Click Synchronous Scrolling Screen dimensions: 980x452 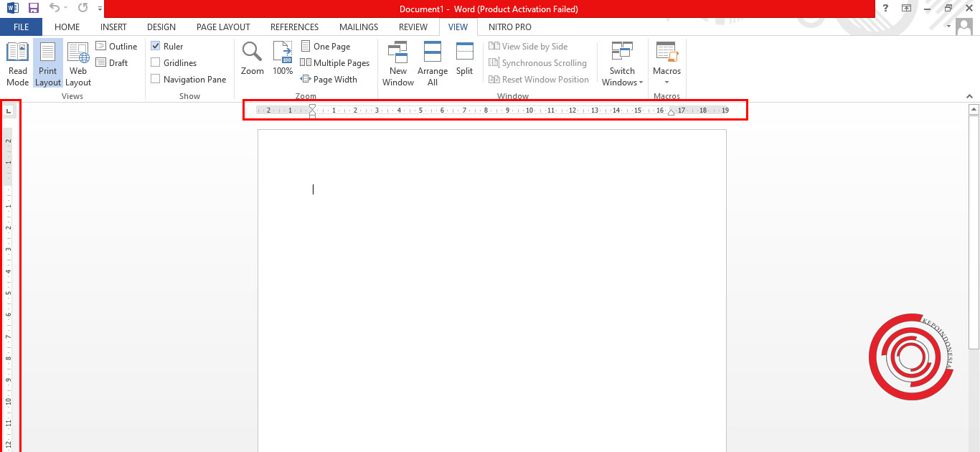(x=537, y=63)
